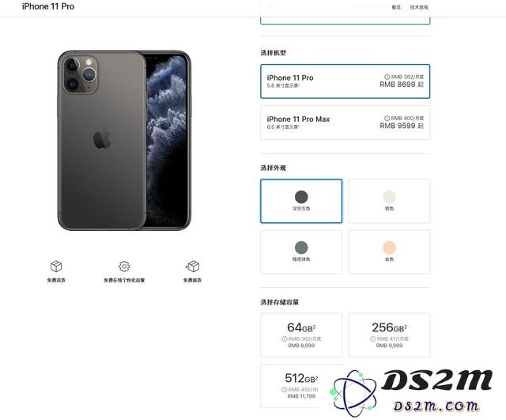The height and width of the screenshot is (420, 506).
Task: Pick the midnight green color swatch
Action: click(x=301, y=252)
